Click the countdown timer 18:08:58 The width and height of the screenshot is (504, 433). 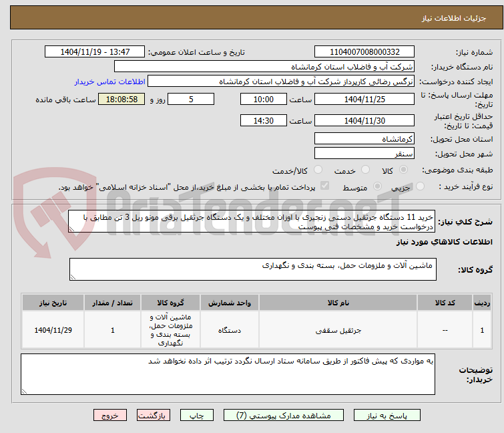tap(121, 99)
